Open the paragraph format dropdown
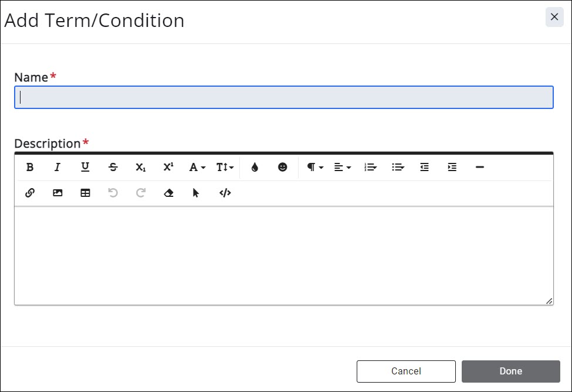This screenshot has width=572, height=392. tap(315, 168)
